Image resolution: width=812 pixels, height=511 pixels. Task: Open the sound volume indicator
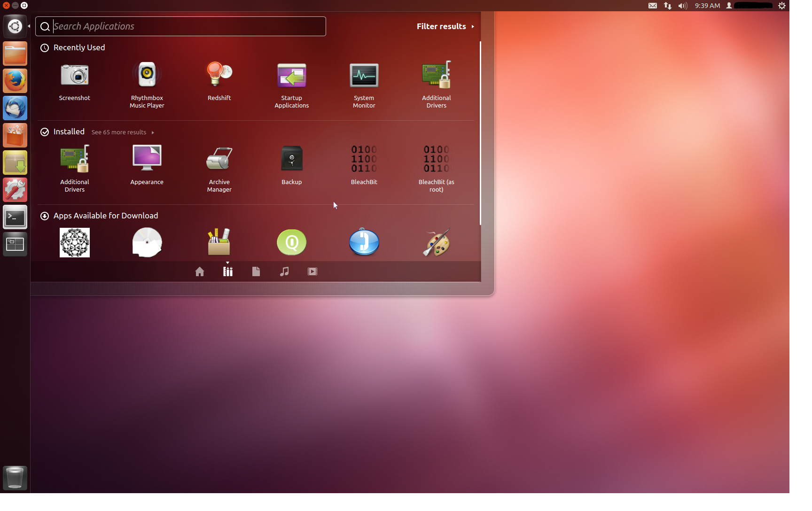click(683, 6)
